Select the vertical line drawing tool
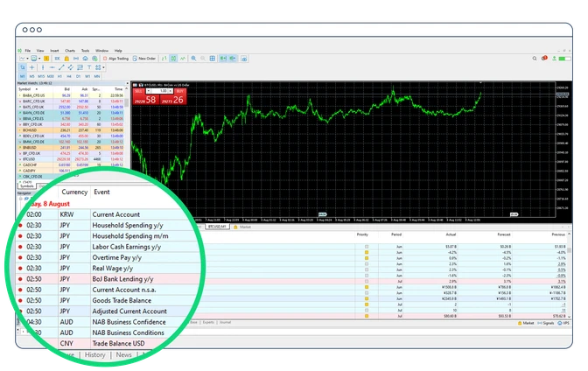The height and width of the screenshot is (371, 588). pyautogui.click(x=43, y=67)
